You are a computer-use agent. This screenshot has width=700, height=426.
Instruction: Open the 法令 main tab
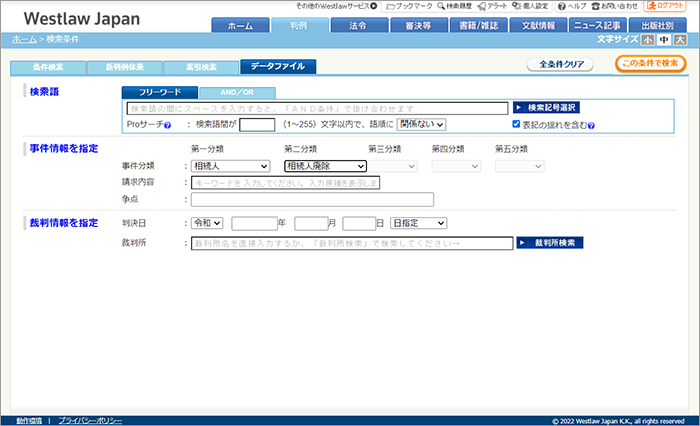tap(359, 25)
